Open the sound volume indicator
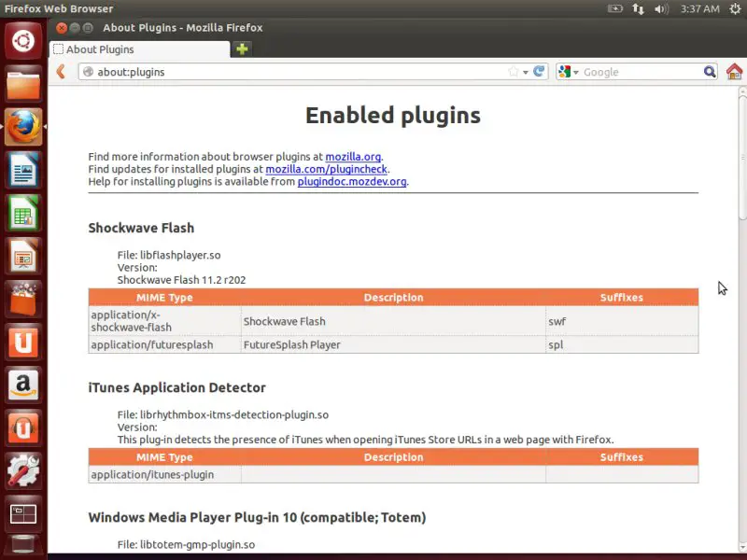The height and width of the screenshot is (560, 747). click(x=662, y=8)
